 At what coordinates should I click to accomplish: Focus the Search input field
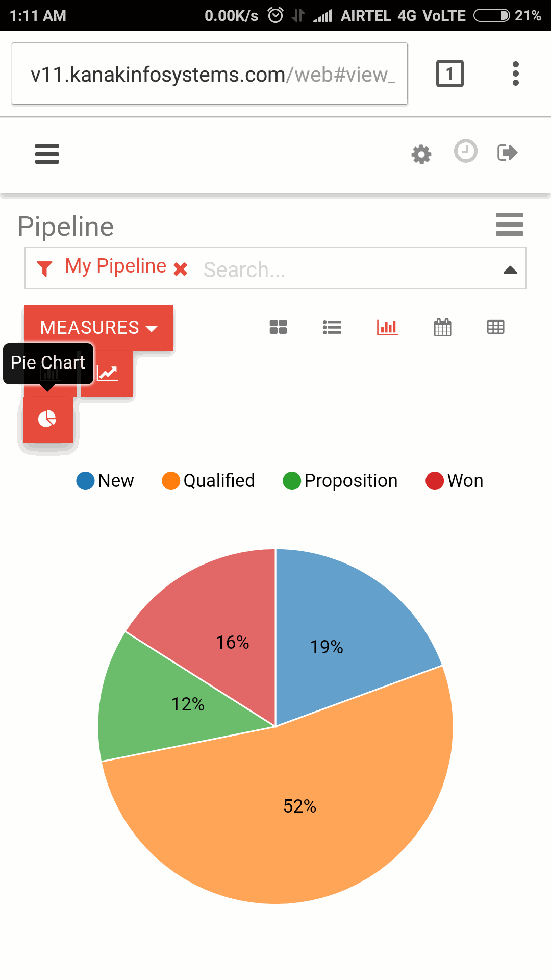pos(347,269)
